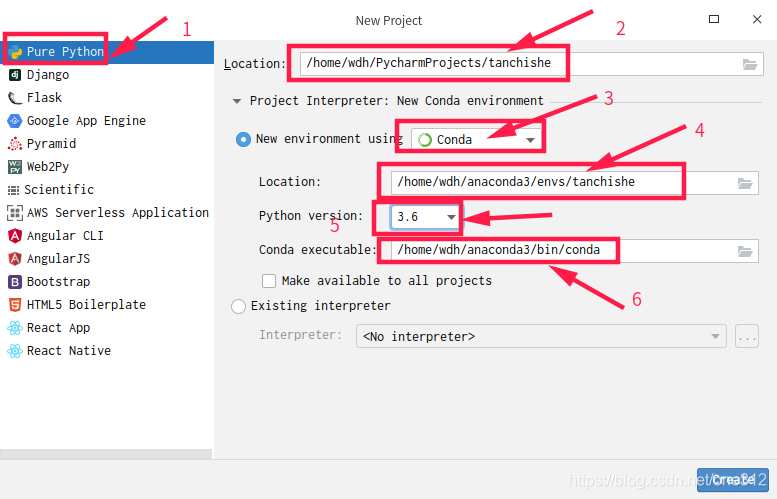Select Angular CLI label
The height and width of the screenshot is (499, 777).
[x=65, y=235]
